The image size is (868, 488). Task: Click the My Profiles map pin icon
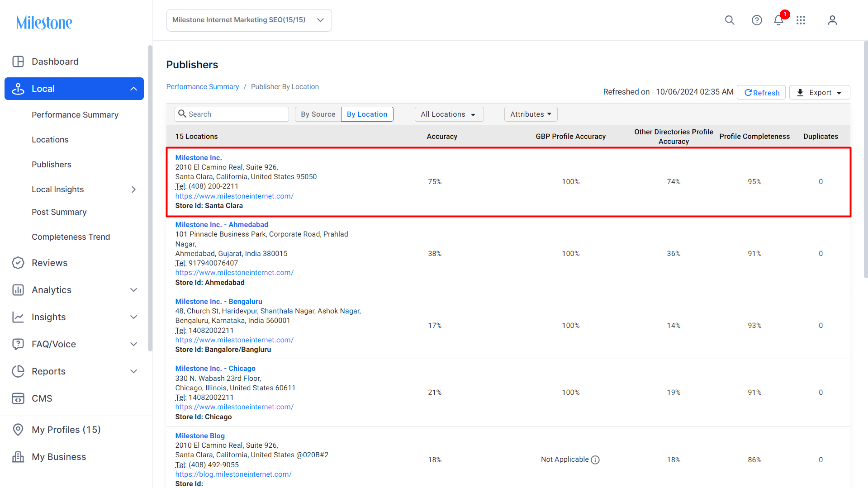18,430
